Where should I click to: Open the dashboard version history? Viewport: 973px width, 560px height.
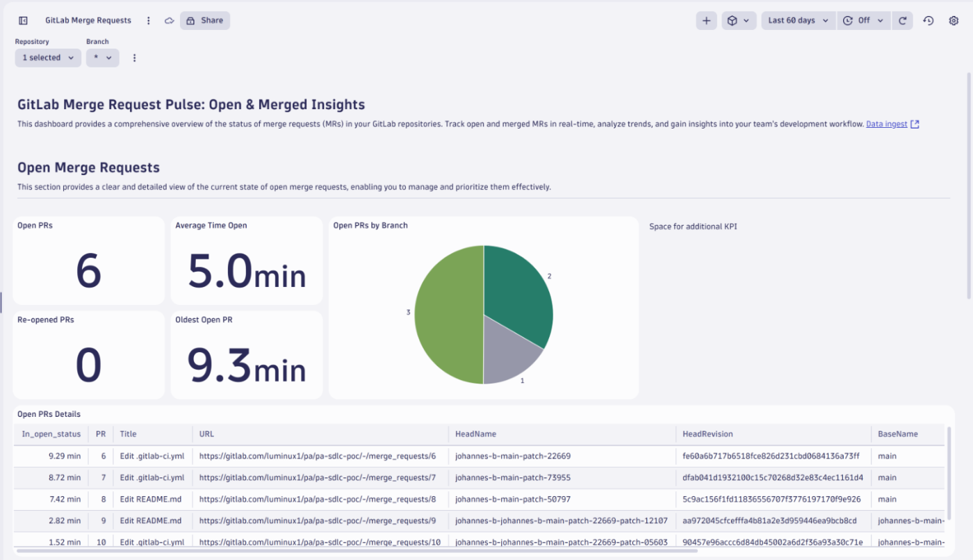click(x=929, y=20)
